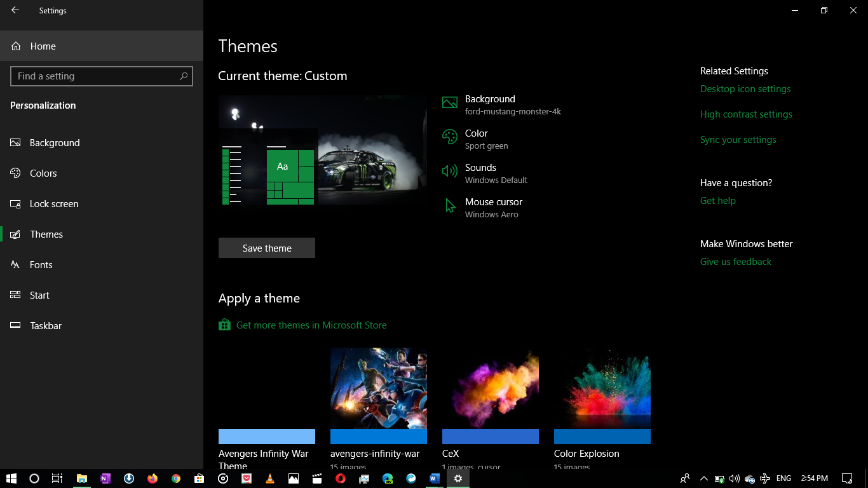868x488 pixels.
Task: Open the Taskbar settings section
Action: click(x=46, y=326)
